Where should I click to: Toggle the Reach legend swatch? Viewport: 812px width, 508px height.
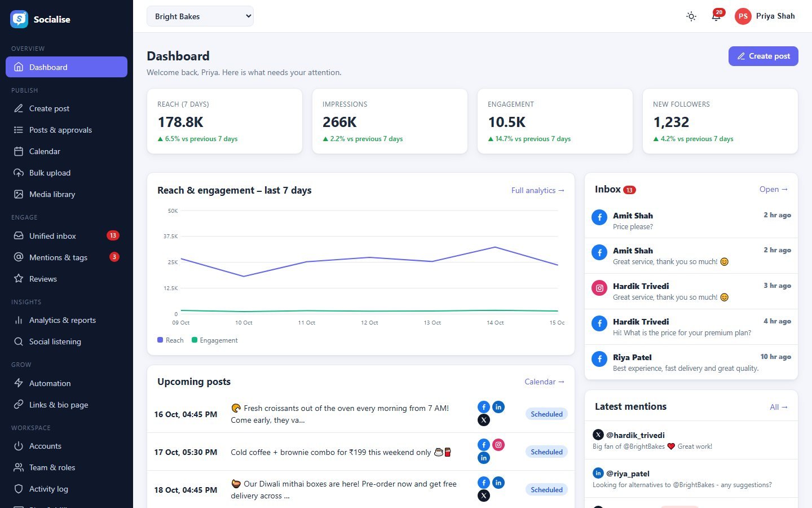(160, 340)
